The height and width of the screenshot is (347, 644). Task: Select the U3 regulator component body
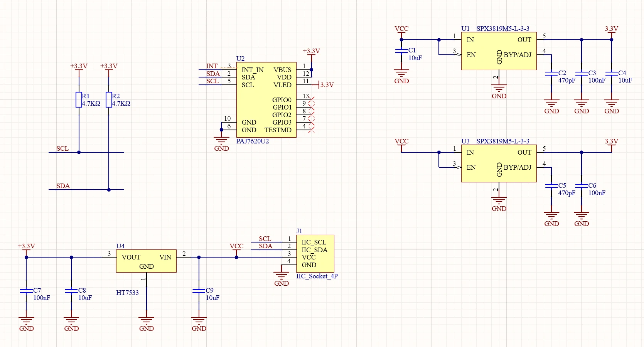(x=499, y=163)
